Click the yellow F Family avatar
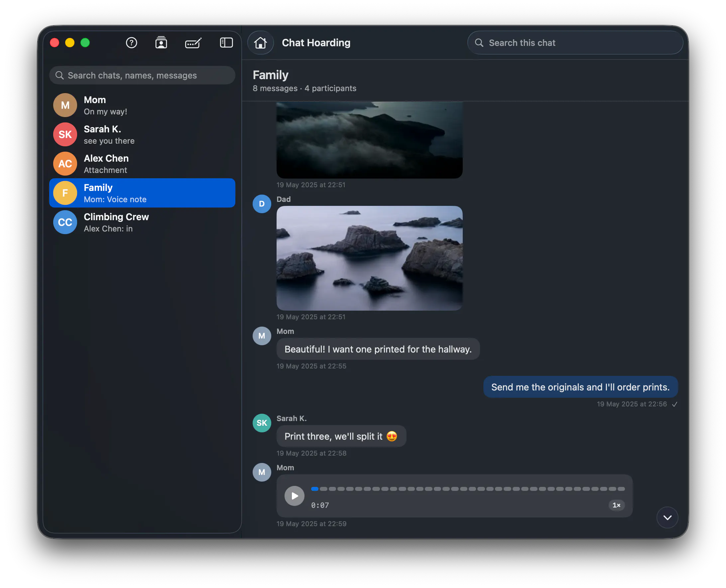Image resolution: width=726 pixels, height=588 pixels. [x=65, y=193]
